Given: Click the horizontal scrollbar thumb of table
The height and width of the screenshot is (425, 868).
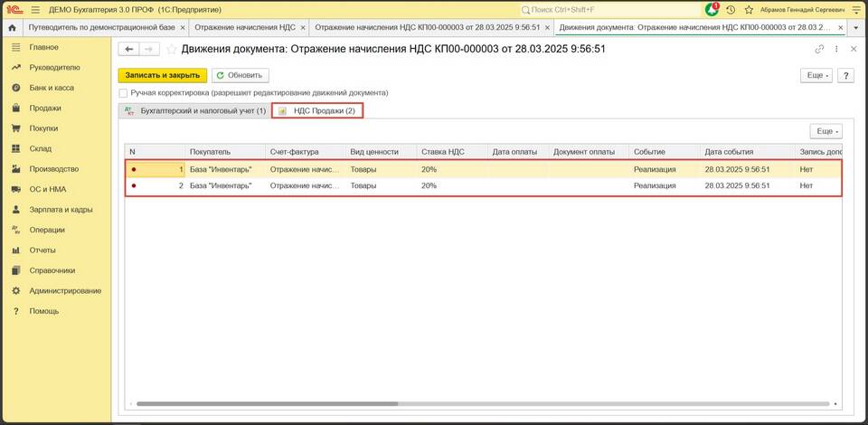Looking at the screenshot, I should coord(268,404).
